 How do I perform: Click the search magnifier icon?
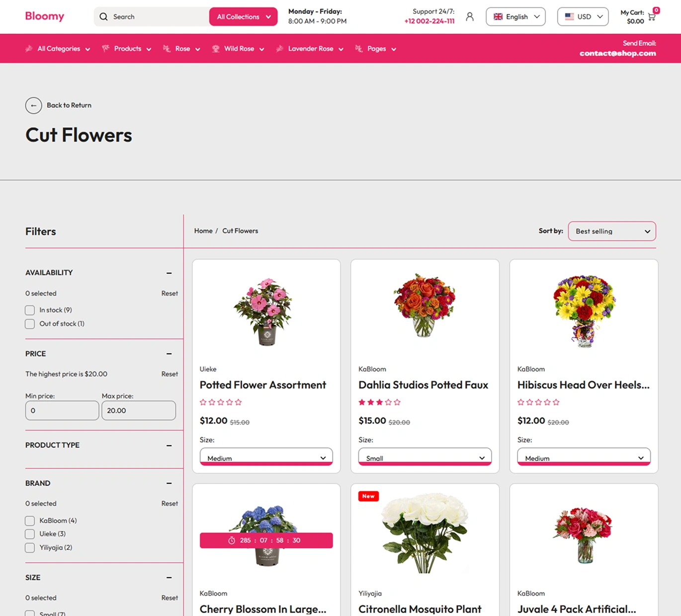click(103, 17)
